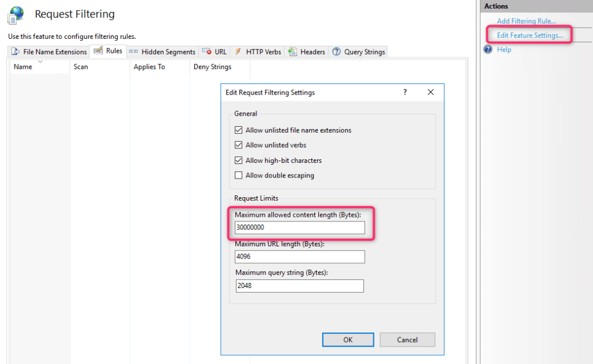
Task: Click the Query Strings tab icon
Action: pyautogui.click(x=336, y=52)
